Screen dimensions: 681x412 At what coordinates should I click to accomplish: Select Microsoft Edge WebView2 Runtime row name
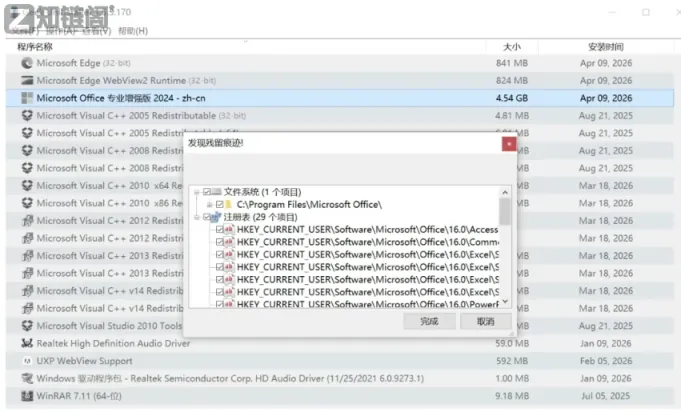pyautogui.click(x=126, y=80)
